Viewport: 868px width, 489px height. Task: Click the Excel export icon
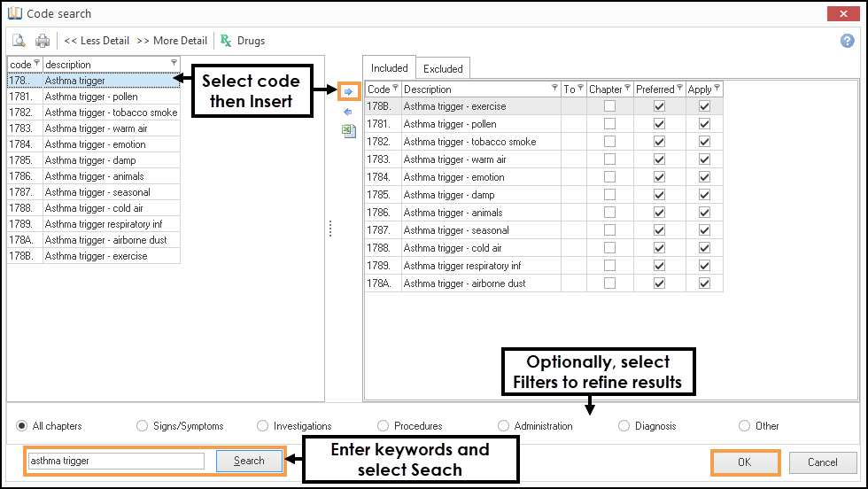[x=348, y=131]
